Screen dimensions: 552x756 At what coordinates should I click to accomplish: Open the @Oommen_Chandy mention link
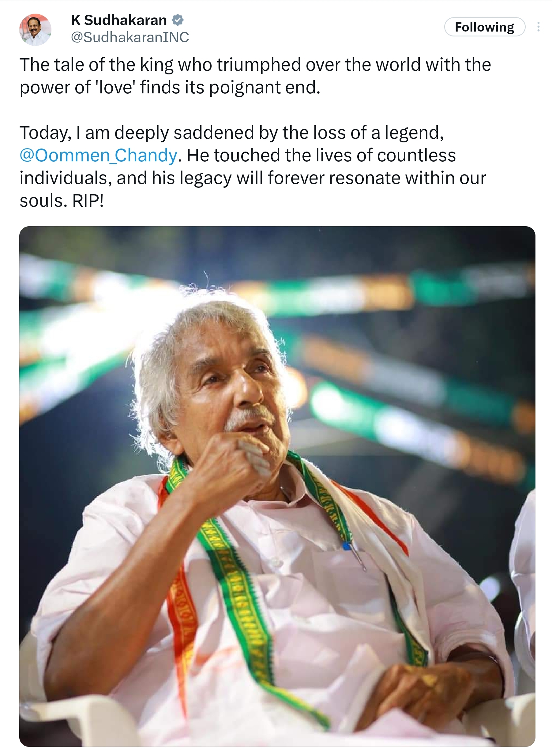tap(98, 155)
